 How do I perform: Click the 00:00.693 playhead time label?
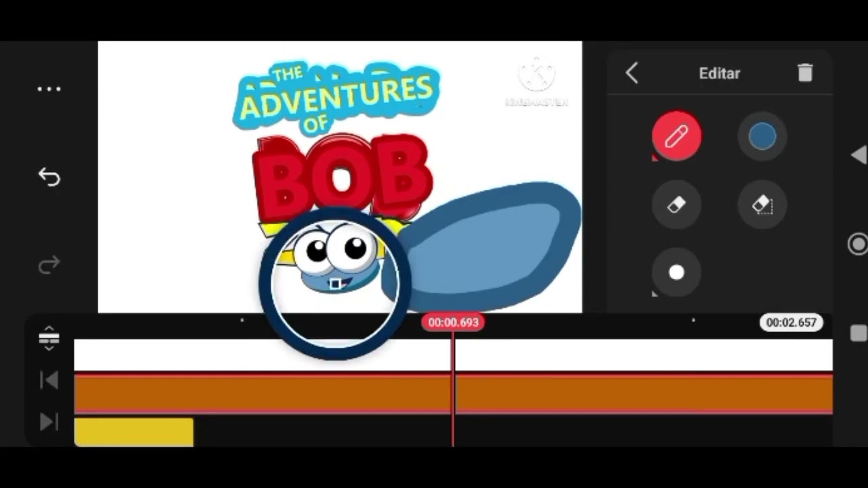coord(453,323)
